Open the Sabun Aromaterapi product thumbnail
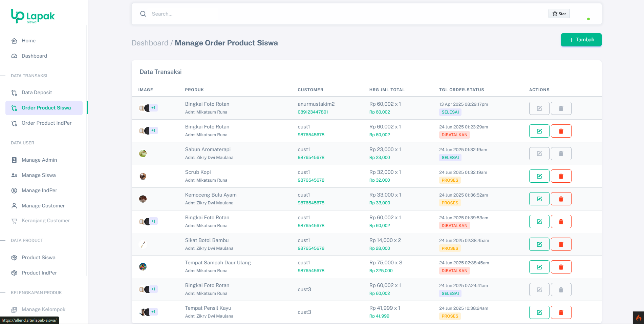 [x=143, y=154]
